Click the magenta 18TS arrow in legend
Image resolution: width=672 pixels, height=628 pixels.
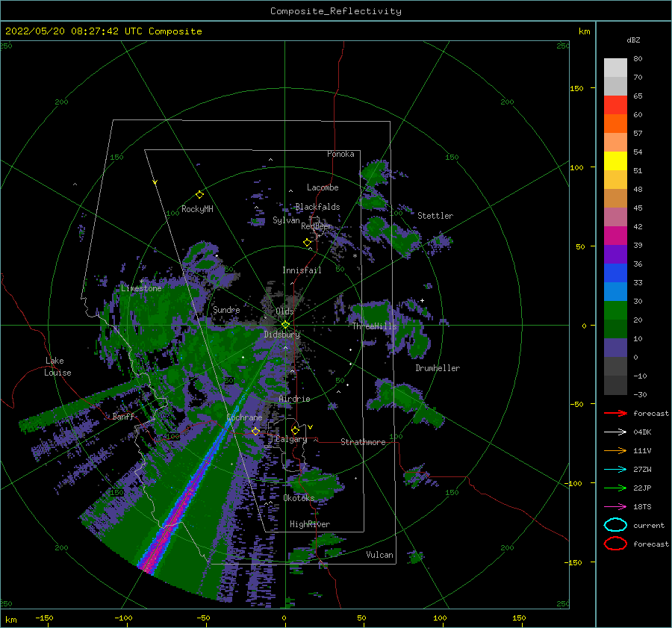615,507
